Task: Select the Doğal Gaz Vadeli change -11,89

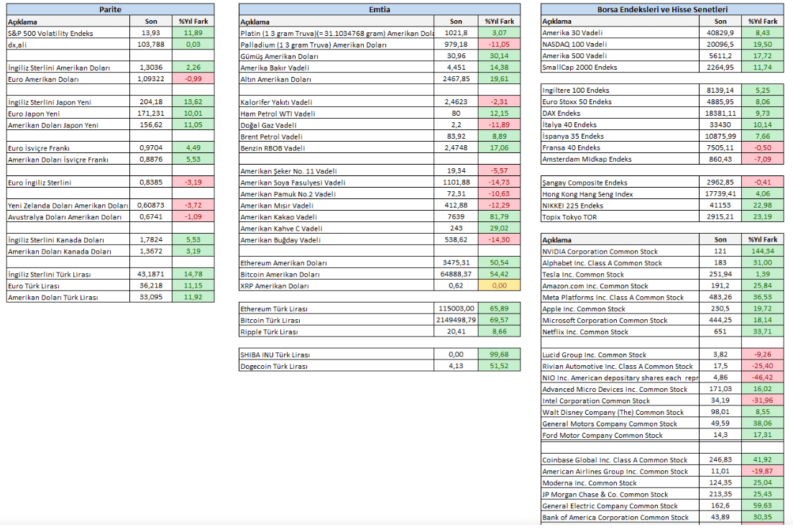Action: click(499, 124)
